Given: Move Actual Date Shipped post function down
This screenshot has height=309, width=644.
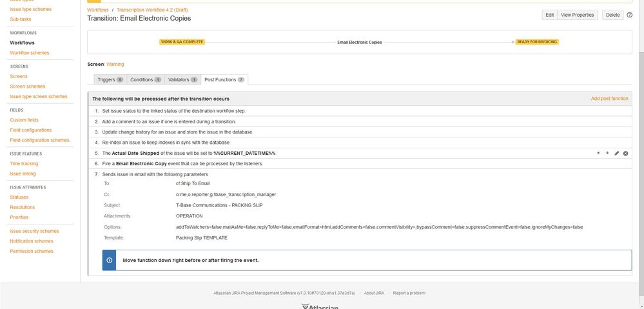Looking at the screenshot, I should 607,154.
